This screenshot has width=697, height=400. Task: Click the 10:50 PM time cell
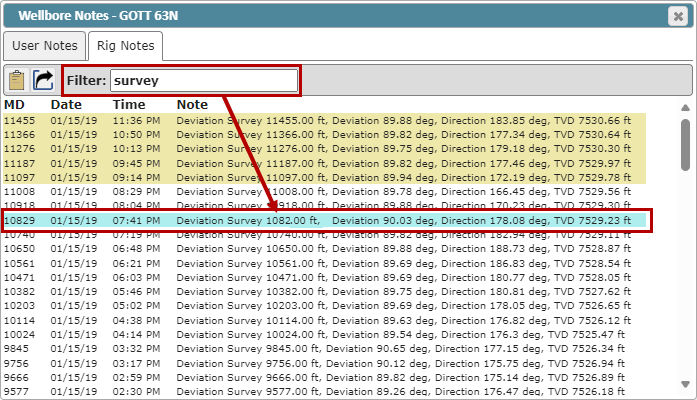[136, 135]
